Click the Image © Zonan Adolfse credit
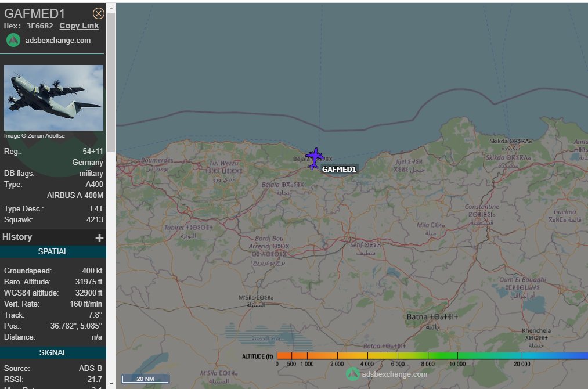Image resolution: width=588 pixels, height=389 pixels. tap(34, 136)
